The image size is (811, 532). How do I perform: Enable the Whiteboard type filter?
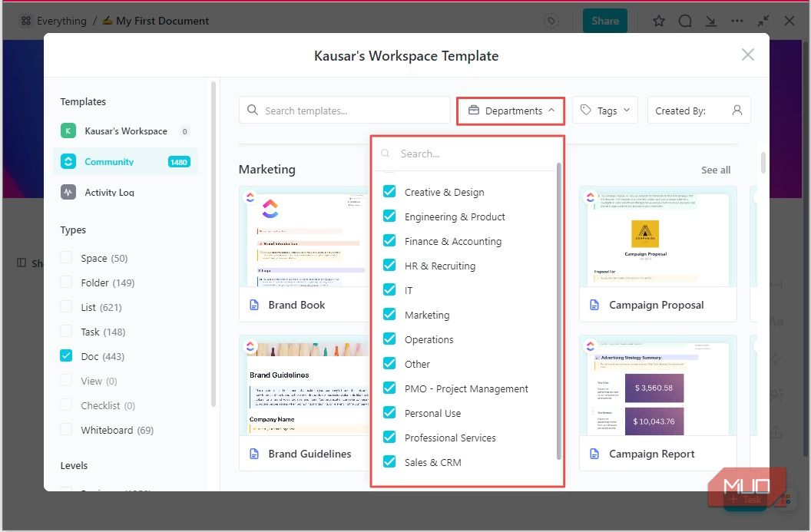coord(66,430)
